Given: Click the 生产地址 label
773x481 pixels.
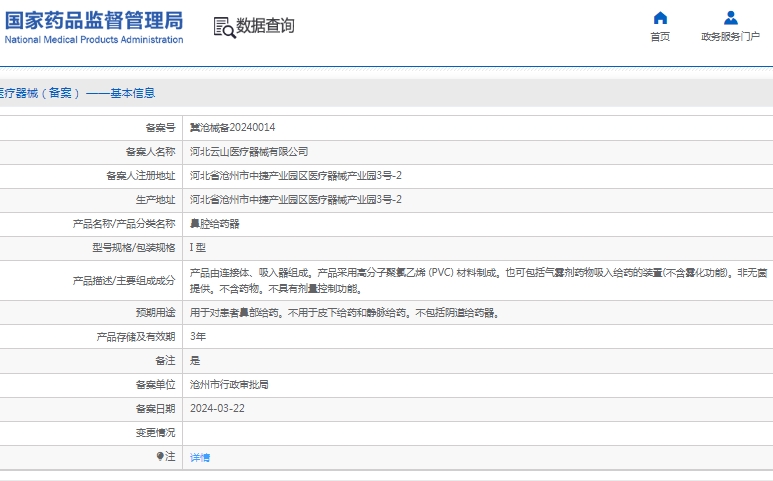Looking at the screenshot, I should point(155,200).
